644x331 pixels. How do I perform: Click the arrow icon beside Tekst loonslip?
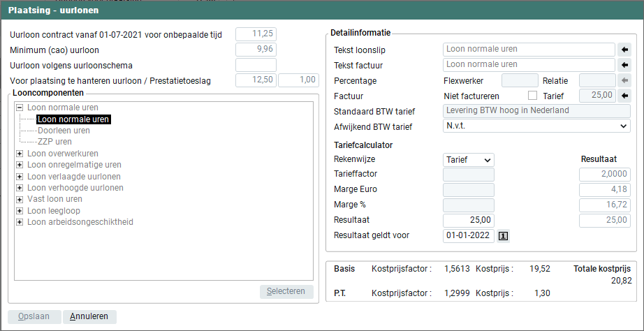coord(624,50)
